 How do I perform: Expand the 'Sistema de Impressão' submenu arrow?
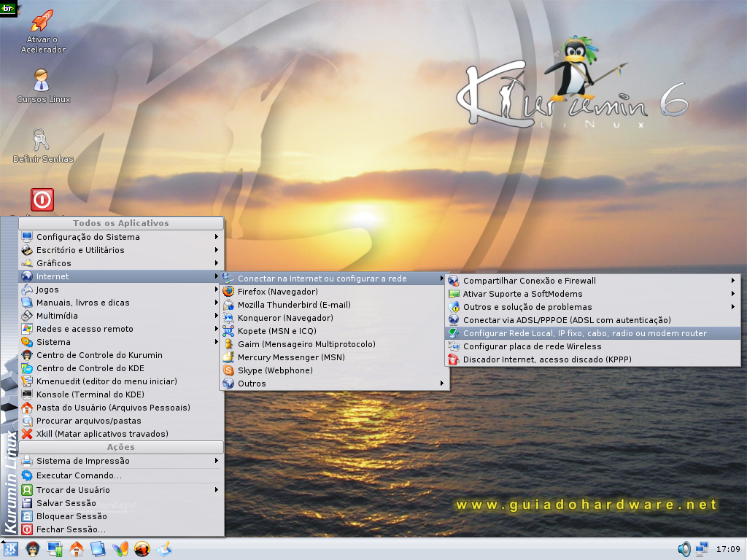(216, 461)
